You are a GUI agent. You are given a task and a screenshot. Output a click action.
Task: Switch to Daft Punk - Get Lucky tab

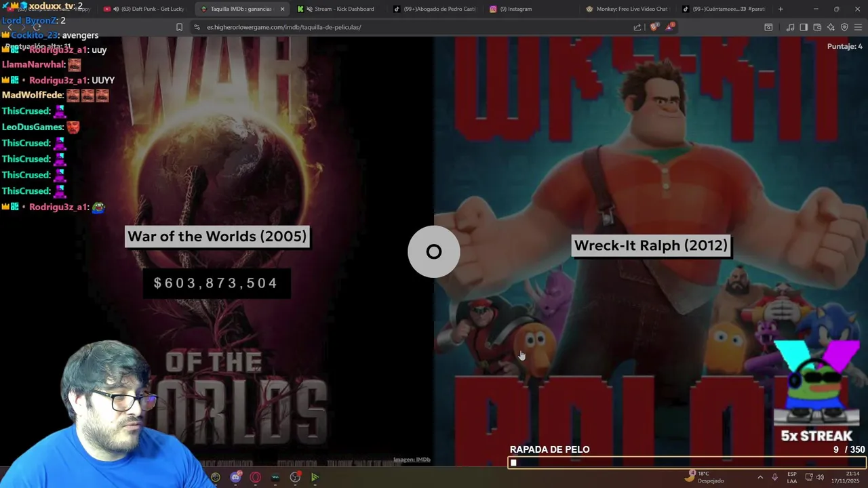[x=144, y=9]
